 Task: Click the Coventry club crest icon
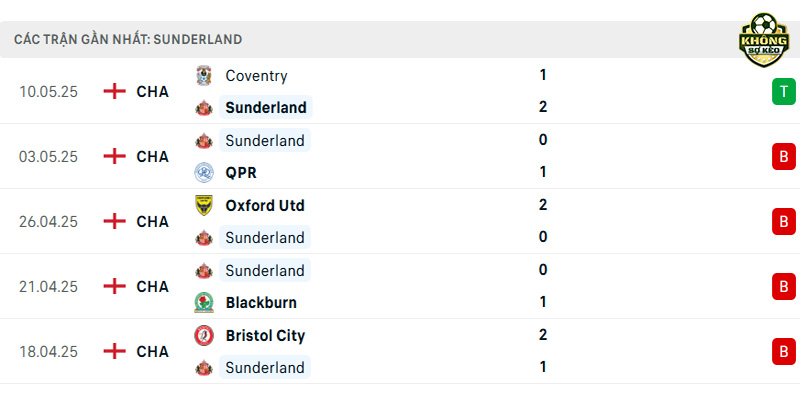tap(204, 76)
